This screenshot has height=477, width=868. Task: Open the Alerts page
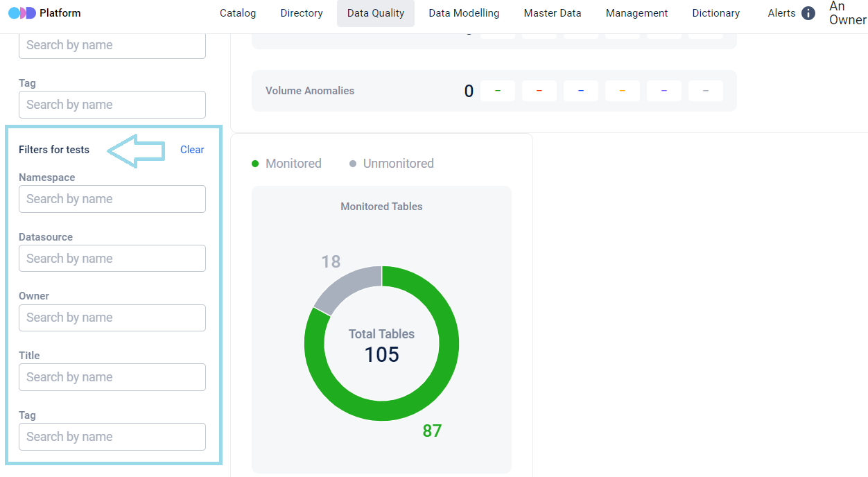781,13
